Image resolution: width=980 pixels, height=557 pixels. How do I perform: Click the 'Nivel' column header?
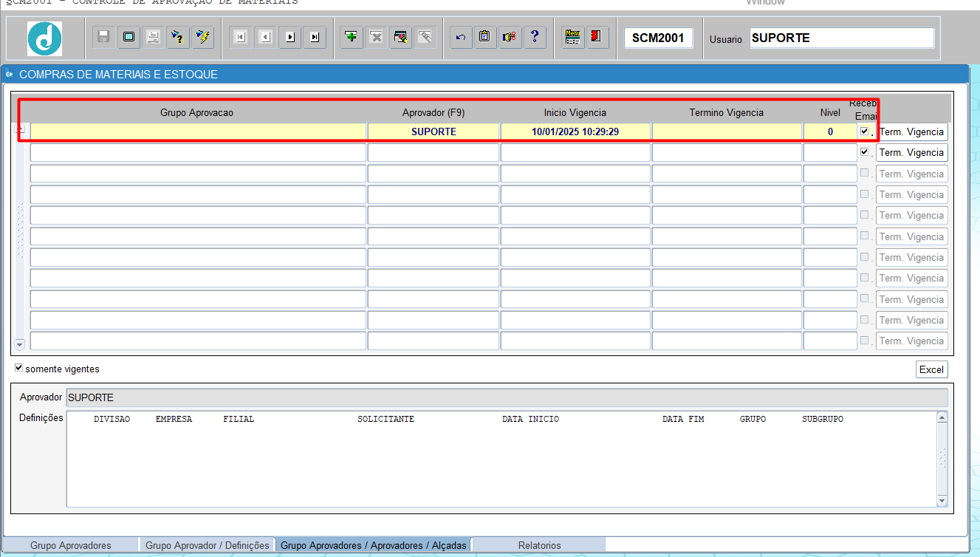click(830, 112)
